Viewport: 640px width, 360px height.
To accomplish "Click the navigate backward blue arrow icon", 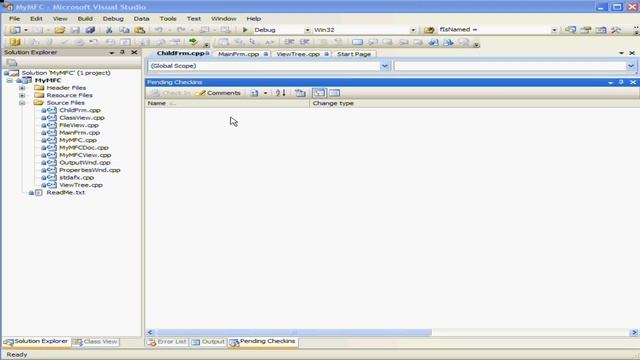I will coord(433,42).
